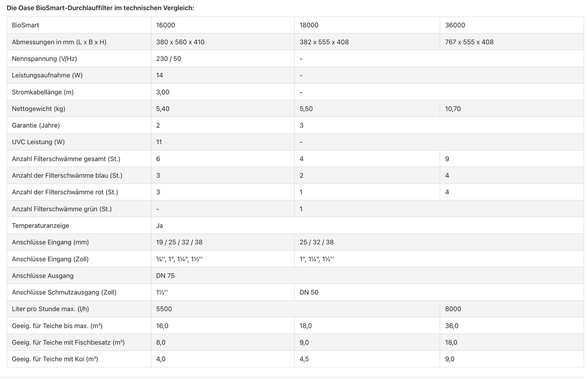Screen dimensions: 588x380
Task: Select the "230 / 50" voltage value
Action: (169, 59)
